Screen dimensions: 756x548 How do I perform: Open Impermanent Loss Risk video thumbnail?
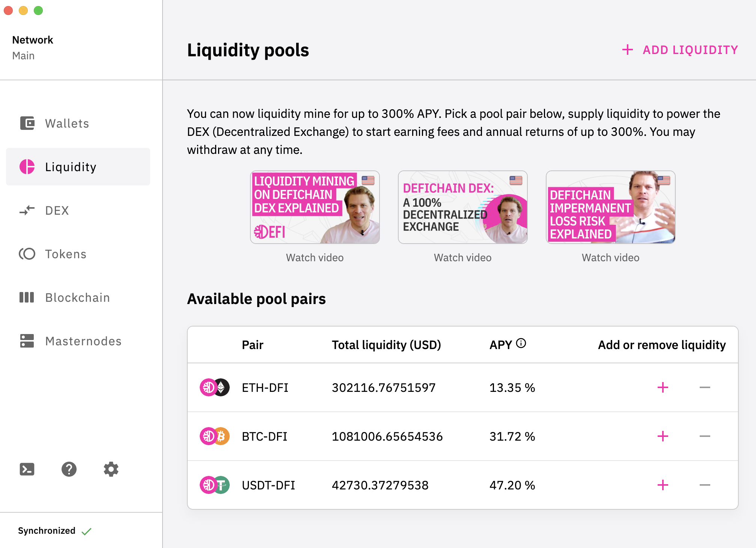point(611,207)
